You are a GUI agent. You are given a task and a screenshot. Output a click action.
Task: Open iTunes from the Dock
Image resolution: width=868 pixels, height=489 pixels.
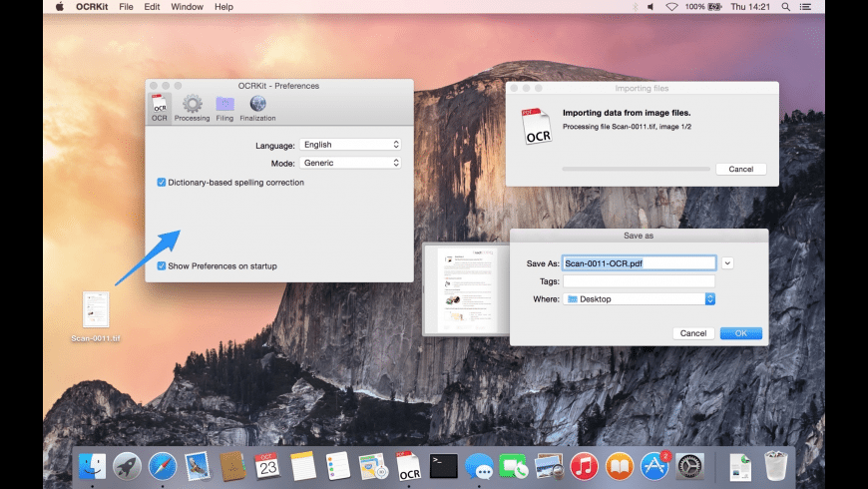(584, 466)
